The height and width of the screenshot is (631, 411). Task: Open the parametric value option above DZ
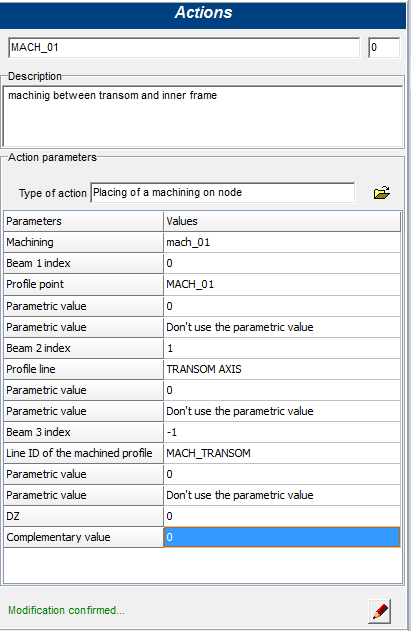click(282, 495)
